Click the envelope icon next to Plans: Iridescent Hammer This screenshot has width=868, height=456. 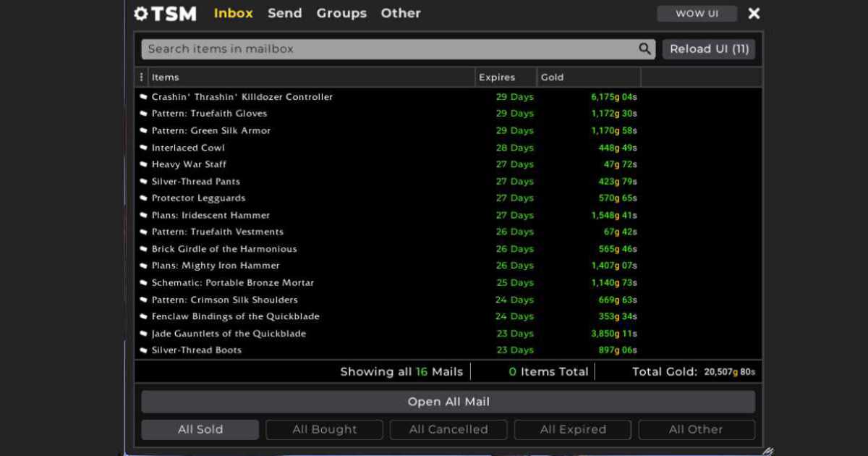[144, 215]
